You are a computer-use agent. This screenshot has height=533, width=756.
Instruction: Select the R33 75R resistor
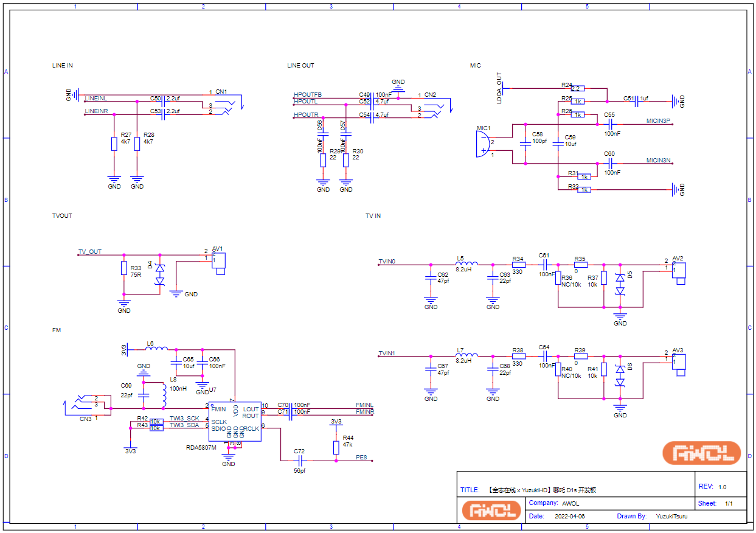[x=124, y=269]
